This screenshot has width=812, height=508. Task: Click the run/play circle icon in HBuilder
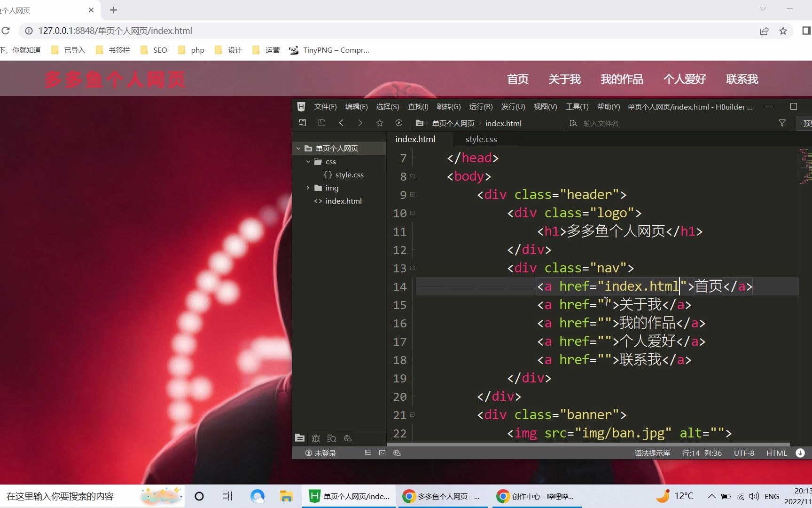(x=399, y=123)
